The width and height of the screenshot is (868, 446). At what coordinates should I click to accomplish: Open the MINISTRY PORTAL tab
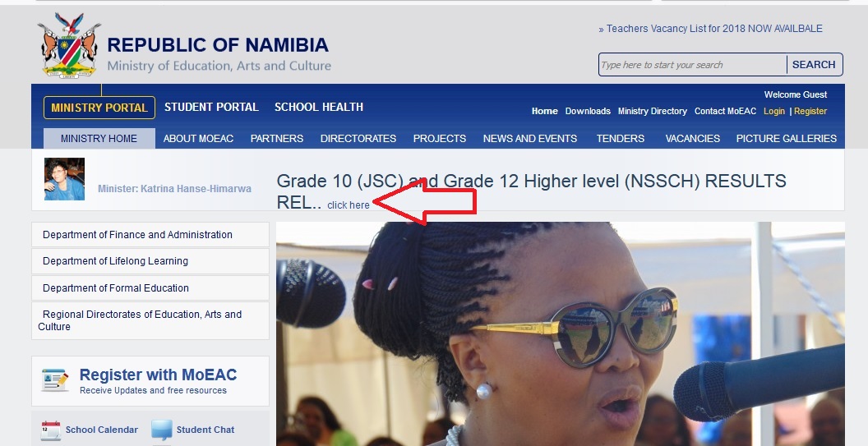point(99,108)
